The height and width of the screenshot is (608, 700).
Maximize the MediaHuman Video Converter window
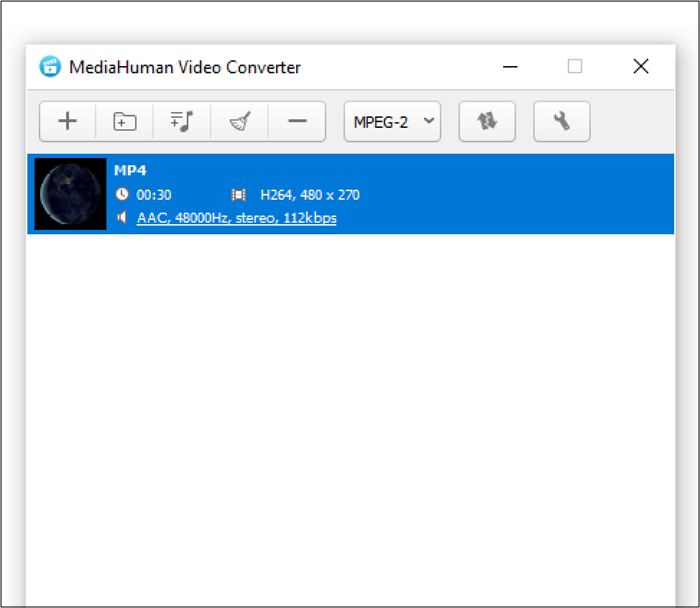coord(575,67)
